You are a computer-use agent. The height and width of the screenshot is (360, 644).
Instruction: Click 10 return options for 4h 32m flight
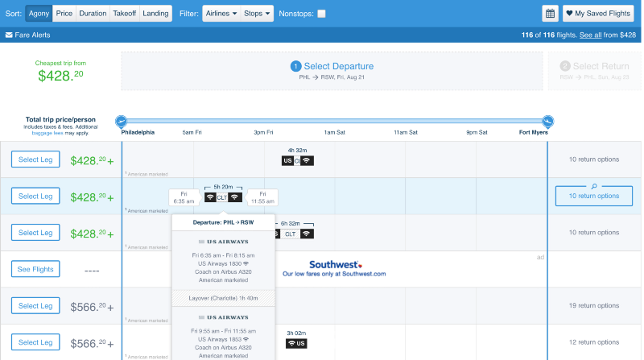(x=594, y=159)
